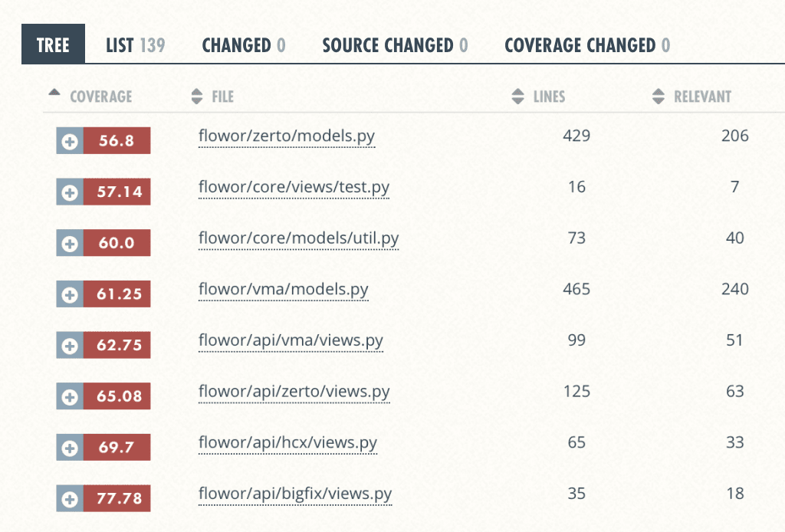Select relevant value 18 for bigfix/views.py

click(734, 494)
